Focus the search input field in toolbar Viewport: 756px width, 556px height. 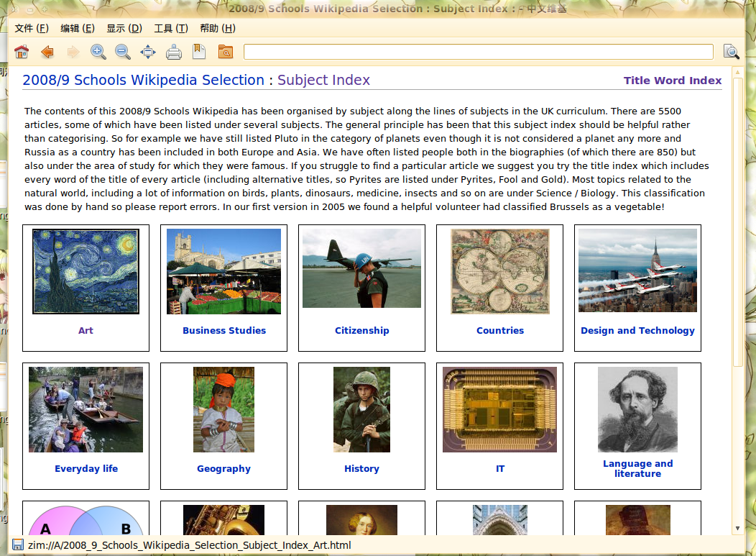click(479, 52)
